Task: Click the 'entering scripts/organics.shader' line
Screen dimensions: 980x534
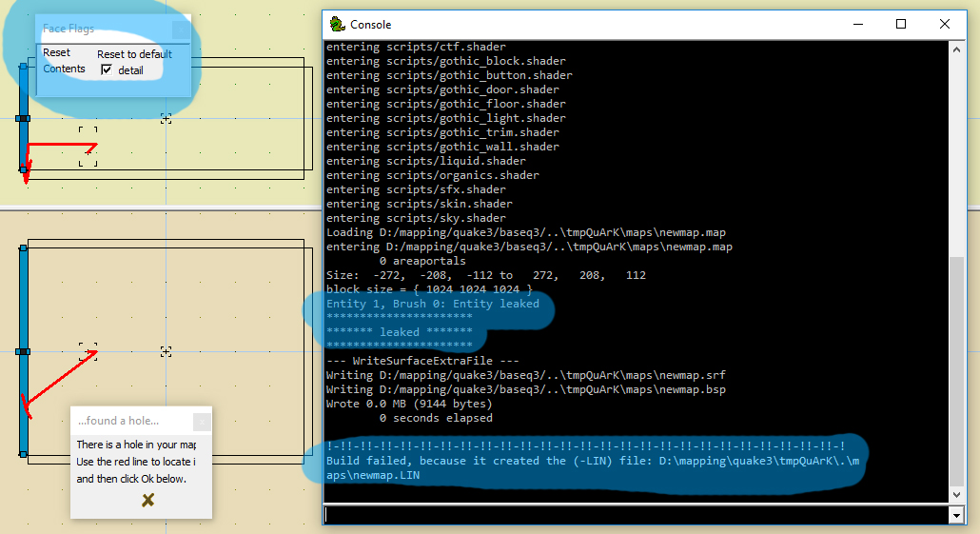Action: [x=433, y=176]
